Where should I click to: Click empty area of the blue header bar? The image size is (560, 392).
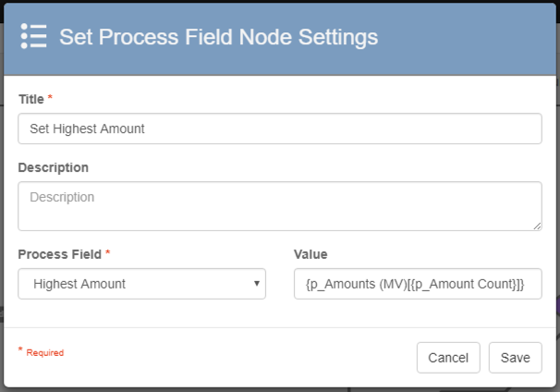(x=462, y=37)
